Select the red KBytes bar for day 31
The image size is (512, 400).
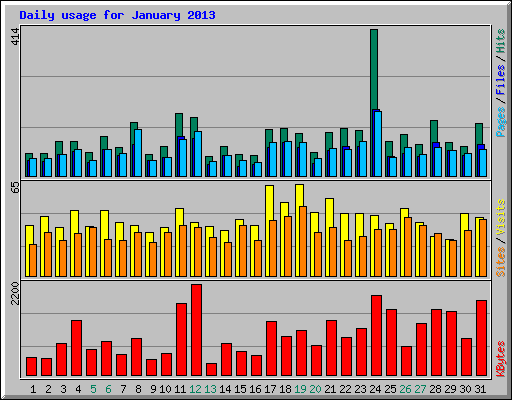(x=481, y=338)
